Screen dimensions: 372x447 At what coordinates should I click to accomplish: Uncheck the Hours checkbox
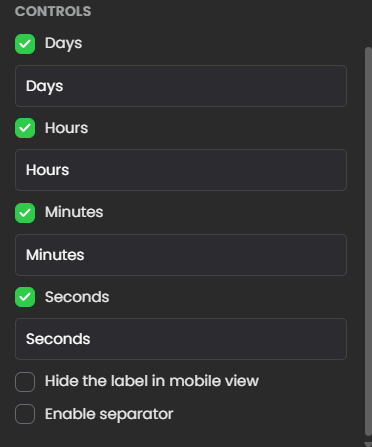tap(25, 128)
